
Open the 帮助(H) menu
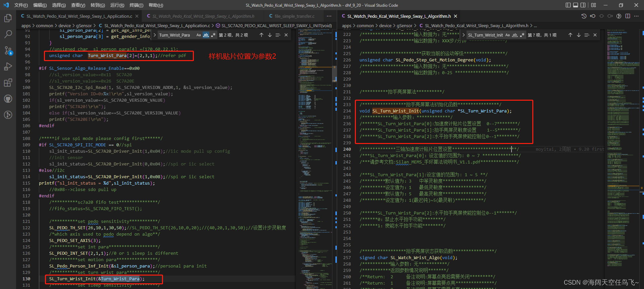tap(156, 5)
